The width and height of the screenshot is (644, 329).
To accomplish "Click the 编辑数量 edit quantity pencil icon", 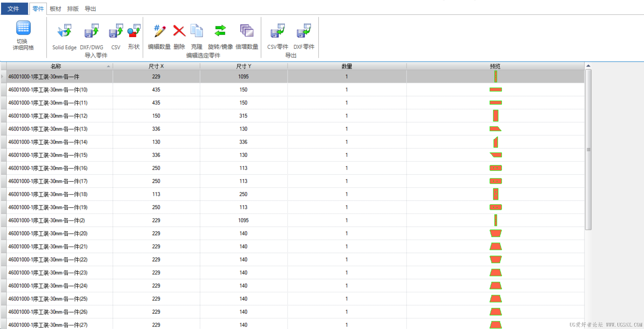I will click(x=159, y=31).
